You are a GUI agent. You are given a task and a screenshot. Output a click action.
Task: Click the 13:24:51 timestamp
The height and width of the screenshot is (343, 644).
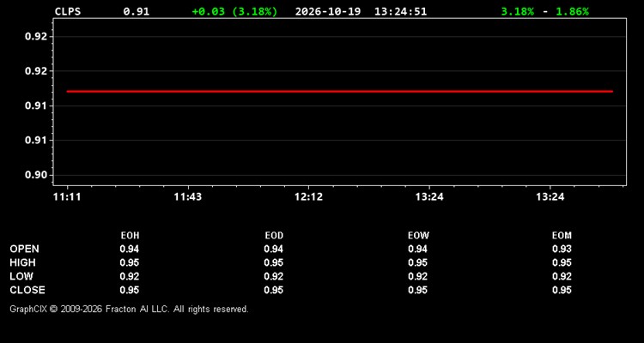(400, 11)
